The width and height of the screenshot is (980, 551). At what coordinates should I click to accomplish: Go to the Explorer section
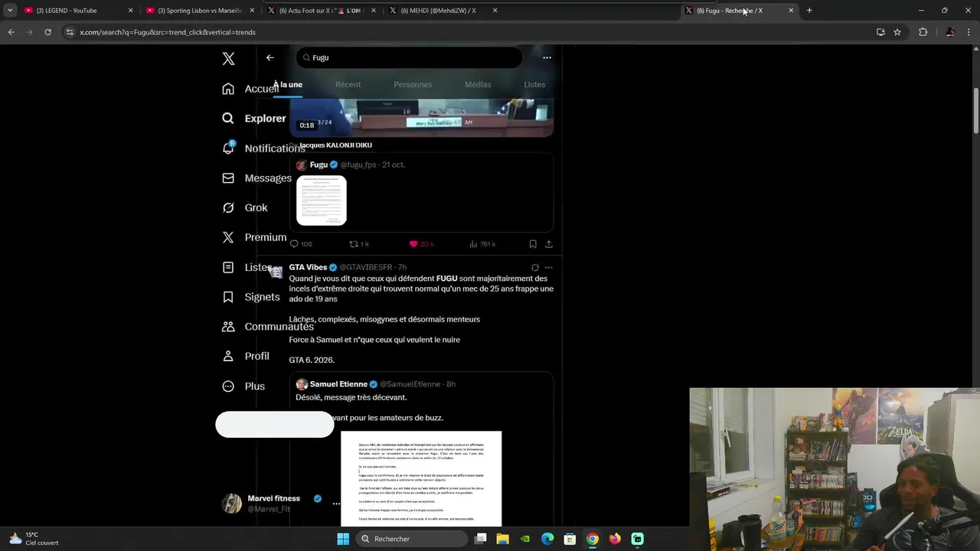point(253,119)
